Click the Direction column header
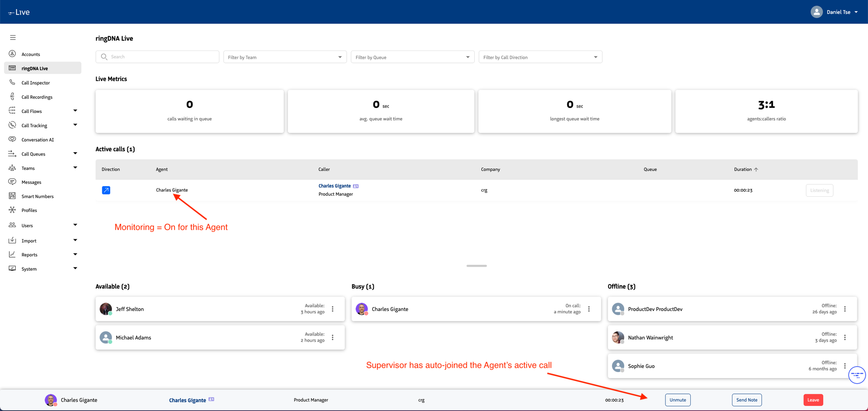868x411 pixels. 111,169
